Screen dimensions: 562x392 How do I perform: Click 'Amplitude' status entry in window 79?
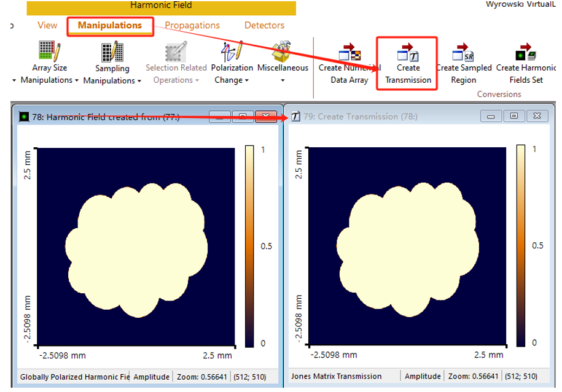423,376
